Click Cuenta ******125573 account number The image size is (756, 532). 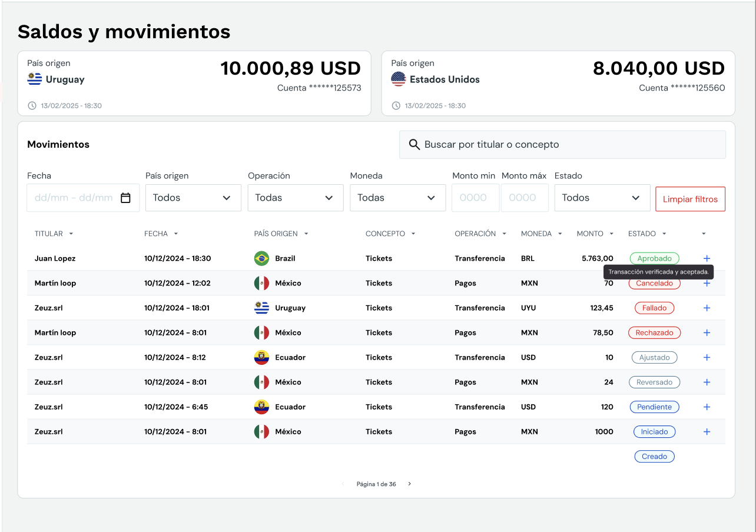[x=319, y=88]
